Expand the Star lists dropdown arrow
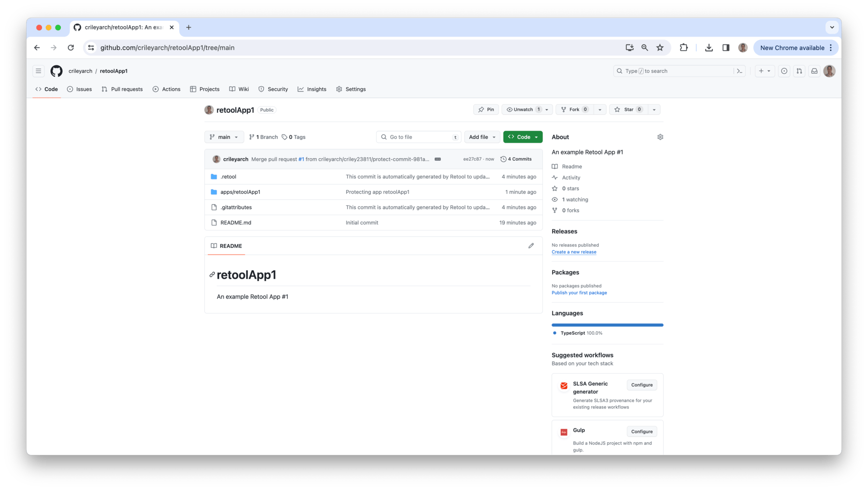The height and width of the screenshot is (490, 868). point(654,109)
